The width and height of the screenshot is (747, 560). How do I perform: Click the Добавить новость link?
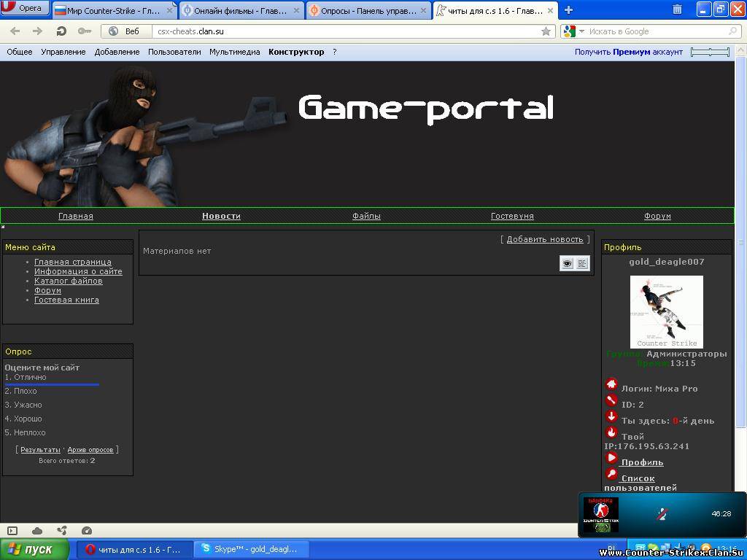544,239
